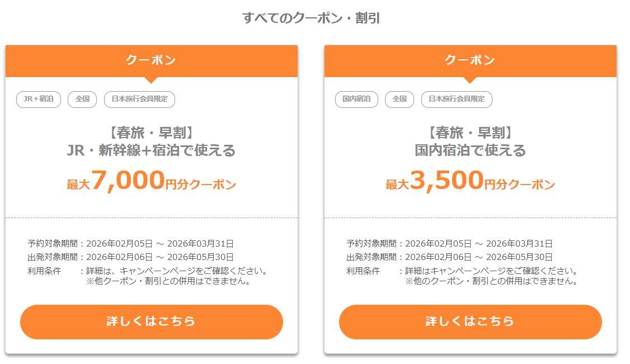
Task: Click 詳しくはこちら on the 国内宿泊 coupon
Action: pyautogui.click(x=470, y=322)
